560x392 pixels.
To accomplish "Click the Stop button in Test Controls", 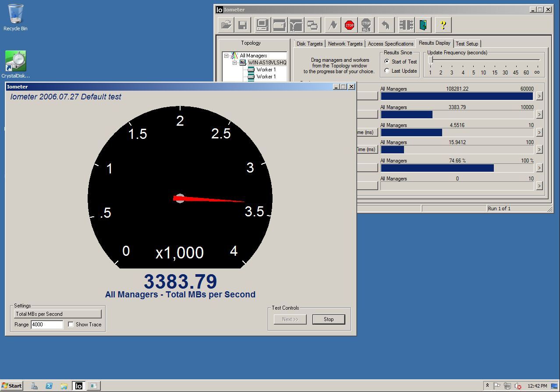I will (329, 319).
